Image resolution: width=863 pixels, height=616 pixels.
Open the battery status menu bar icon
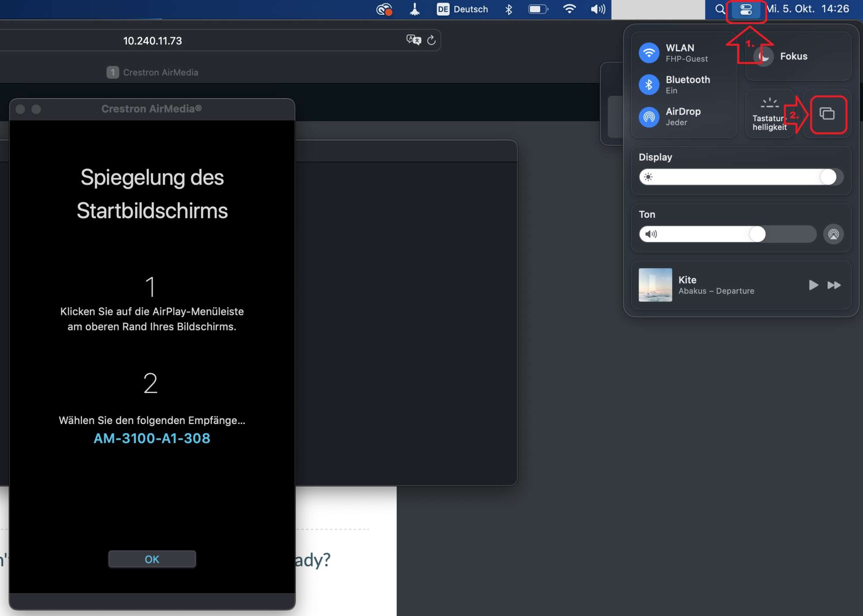pyautogui.click(x=538, y=9)
